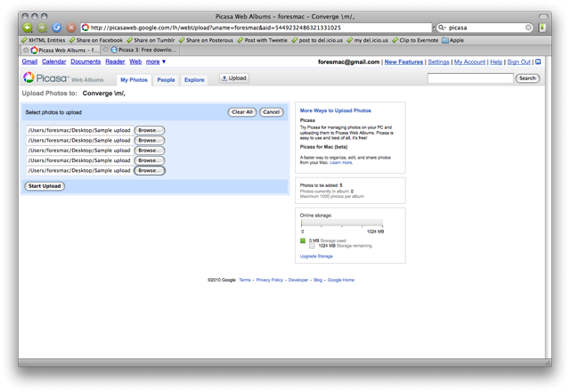Open Help link
570x392 pixels.
[496, 62]
